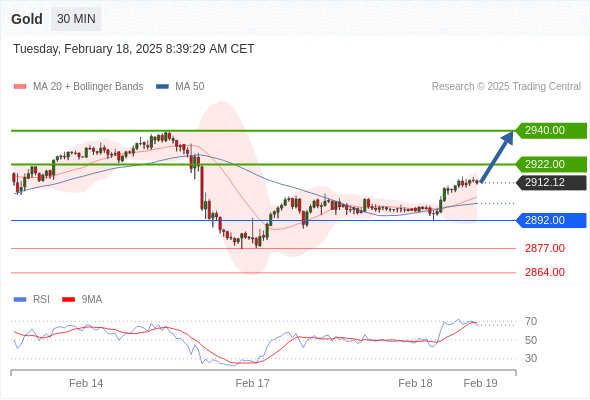Click the 2864.00 support level label
This screenshot has width=590, height=400.
(x=545, y=272)
